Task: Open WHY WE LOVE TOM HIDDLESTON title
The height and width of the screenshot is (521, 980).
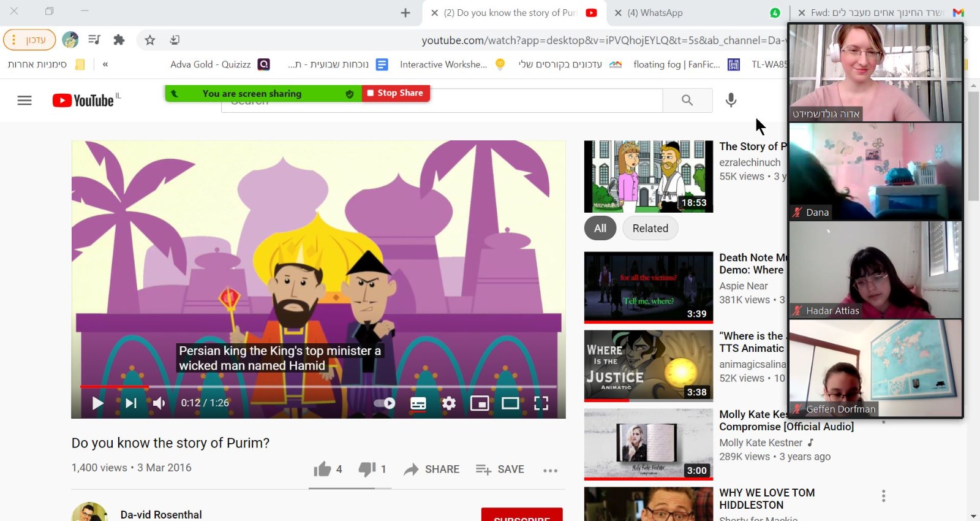Action: pyautogui.click(x=767, y=499)
